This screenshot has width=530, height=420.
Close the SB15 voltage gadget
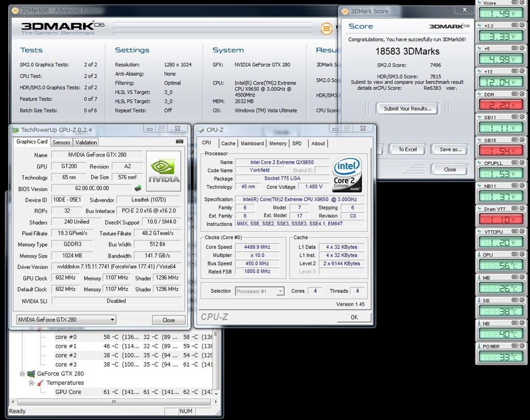[522, 140]
